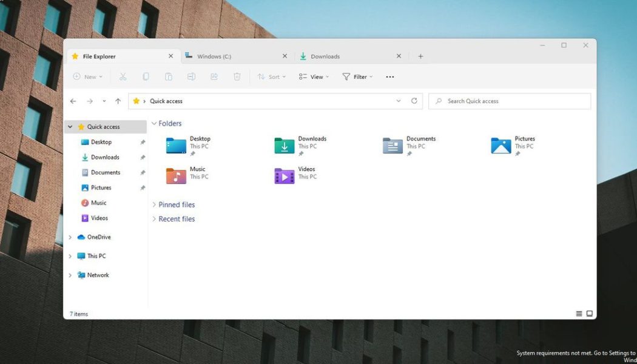
Task: Select the Cut icon on the toolbar
Action: point(123,76)
